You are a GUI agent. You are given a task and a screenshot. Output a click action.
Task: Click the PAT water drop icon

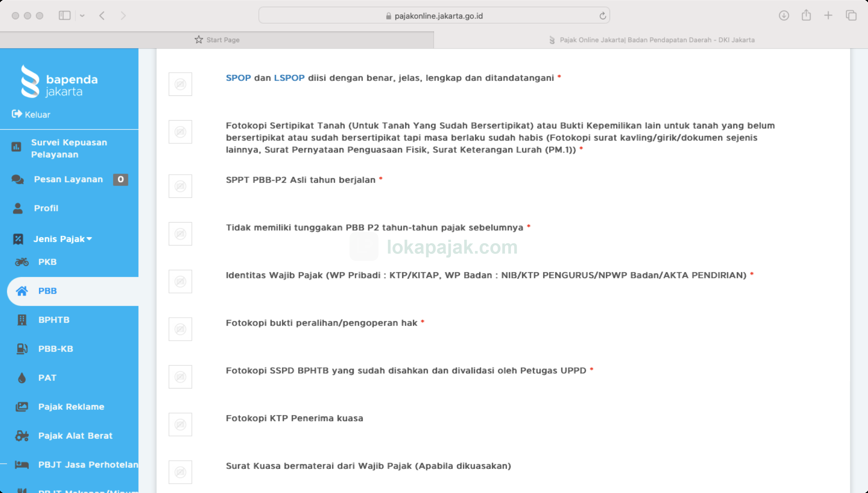[22, 378]
